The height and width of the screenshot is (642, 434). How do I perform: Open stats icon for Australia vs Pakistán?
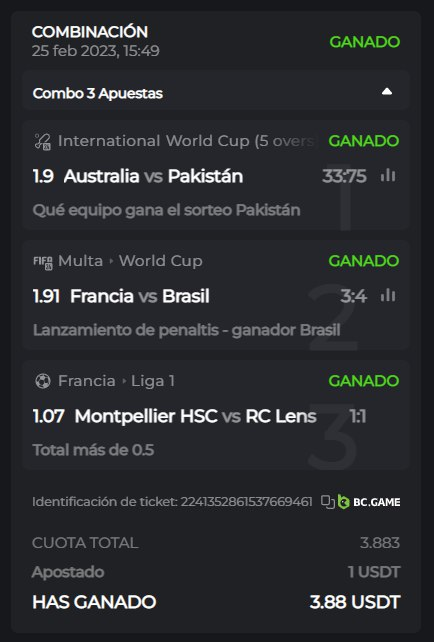[x=388, y=176]
